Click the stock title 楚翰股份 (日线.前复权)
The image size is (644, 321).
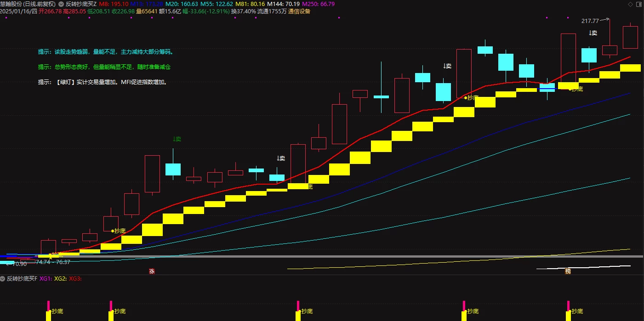tap(28, 4)
